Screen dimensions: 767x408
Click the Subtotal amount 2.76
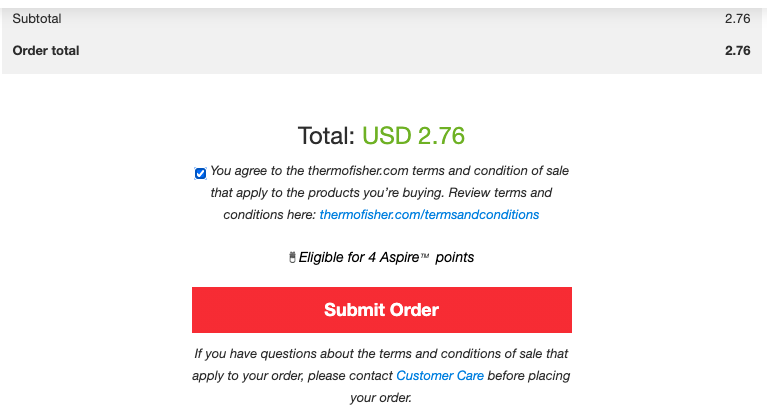pos(737,19)
